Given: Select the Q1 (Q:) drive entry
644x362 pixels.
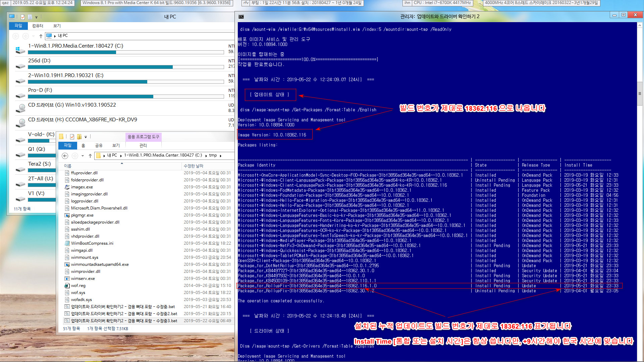Looking at the screenshot, I should (35, 152).
